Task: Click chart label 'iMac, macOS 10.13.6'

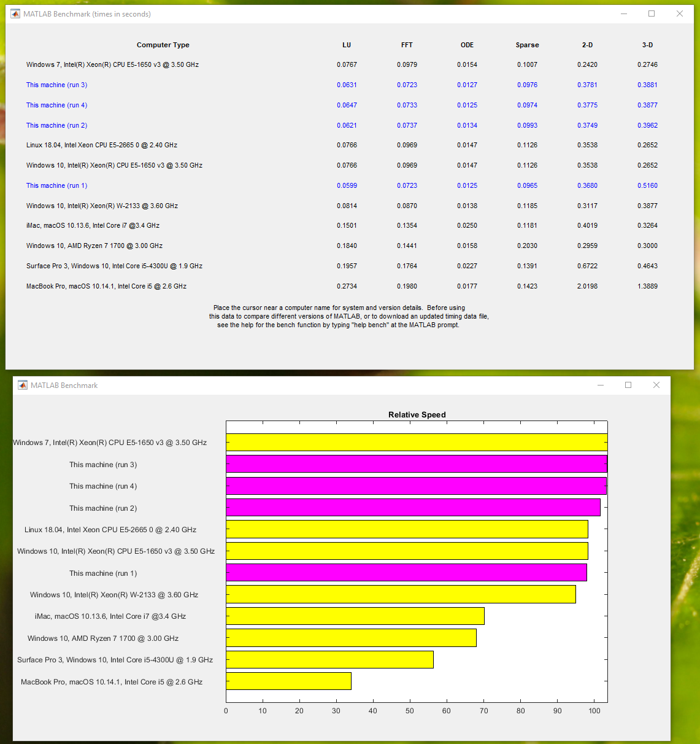Action: tap(110, 616)
